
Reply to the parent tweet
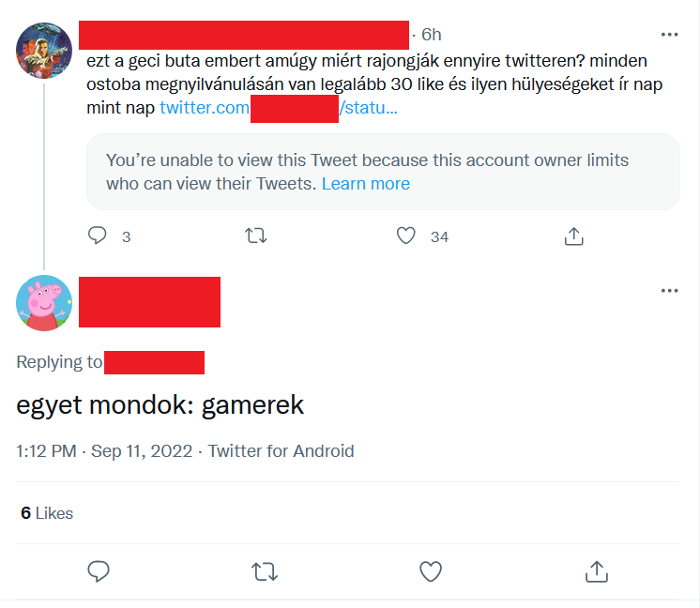click(98, 236)
